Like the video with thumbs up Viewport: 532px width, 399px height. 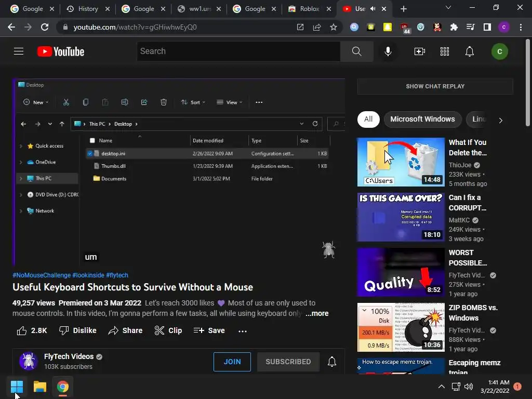32,330
